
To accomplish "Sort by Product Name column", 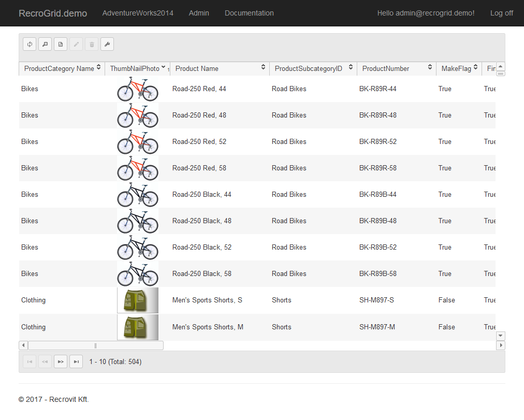I will pyautogui.click(x=263, y=67).
